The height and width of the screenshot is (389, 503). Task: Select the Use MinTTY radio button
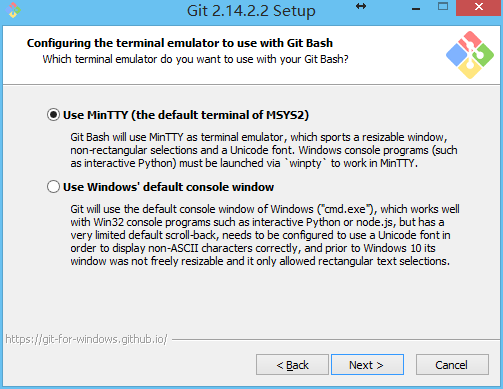click(53, 115)
